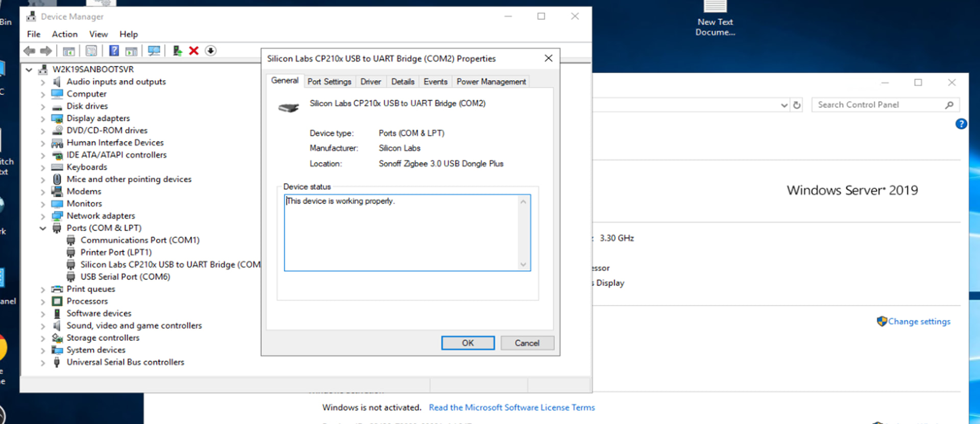980x424 pixels.
Task: Click the blue help icon in Control Panel
Action: tap(961, 124)
